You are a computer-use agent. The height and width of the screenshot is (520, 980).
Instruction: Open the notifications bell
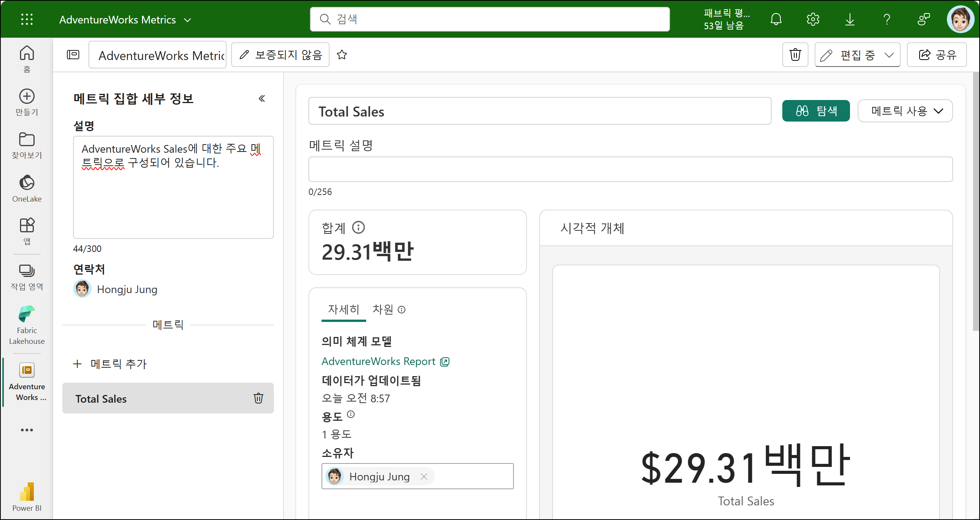pos(776,19)
